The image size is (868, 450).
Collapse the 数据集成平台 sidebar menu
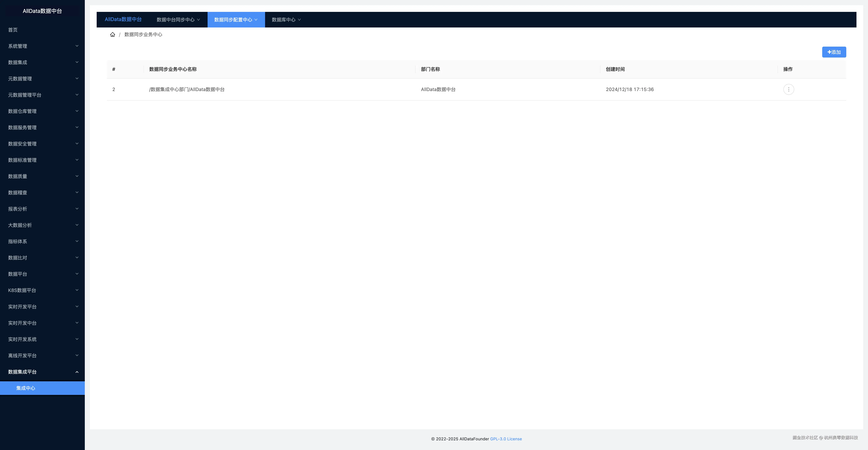tap(42, 372)
